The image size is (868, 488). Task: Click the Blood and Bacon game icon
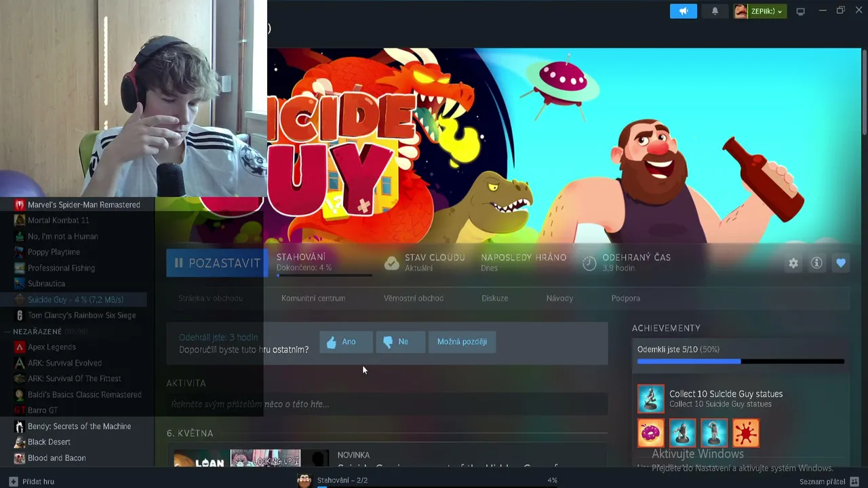20,458
